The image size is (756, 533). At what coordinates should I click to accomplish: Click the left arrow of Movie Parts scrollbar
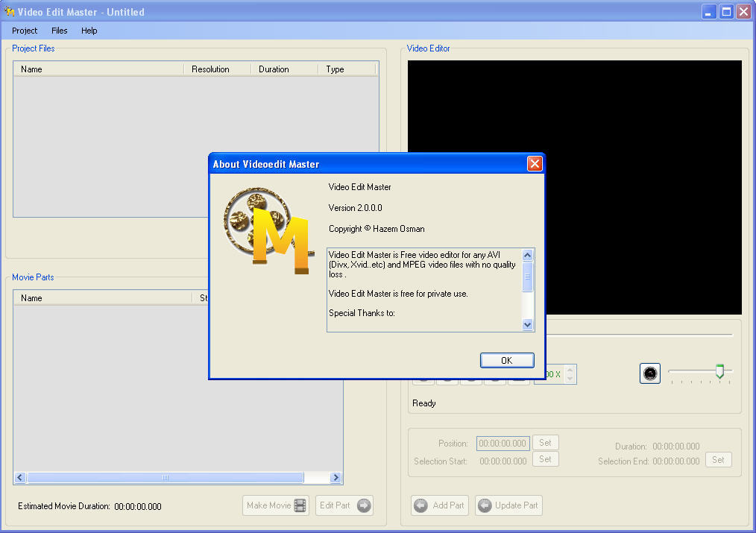pos(19,477)
